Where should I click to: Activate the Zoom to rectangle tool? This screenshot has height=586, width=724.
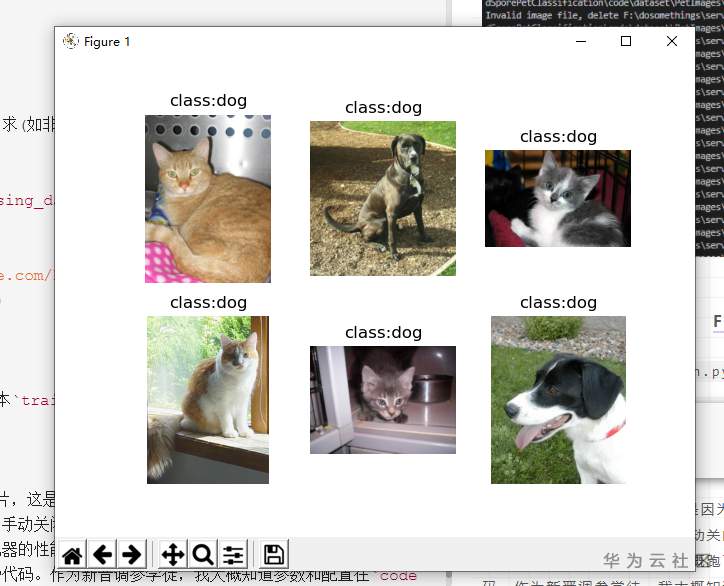(203, 554)
